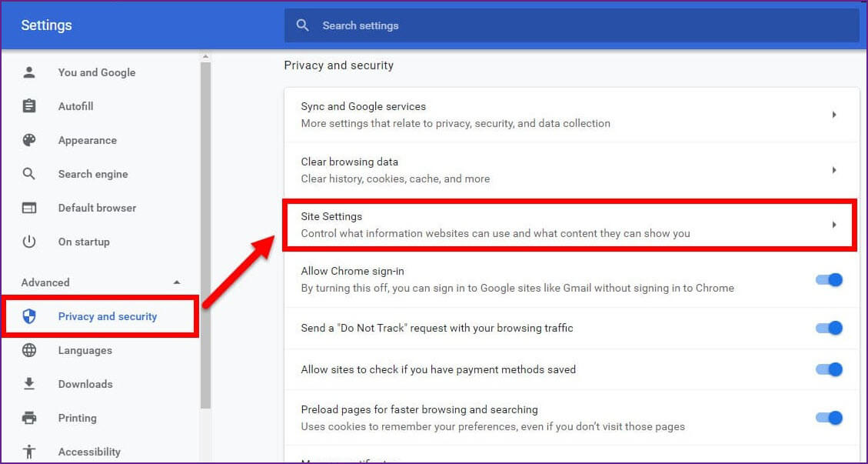Turn off payment methods check toggle
The height and width of the screenshot is (464, 868).
point(829,369)
